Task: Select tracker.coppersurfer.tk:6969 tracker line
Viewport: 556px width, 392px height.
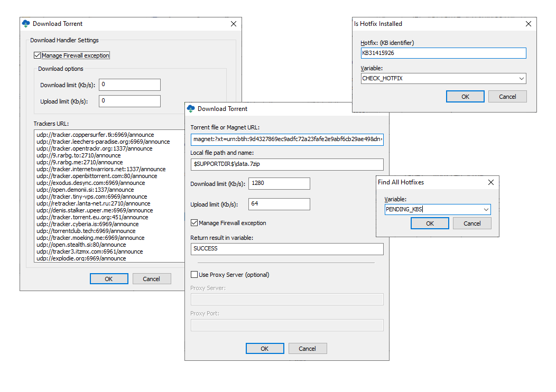Action: pyautogui.click(x=95, y=135)
